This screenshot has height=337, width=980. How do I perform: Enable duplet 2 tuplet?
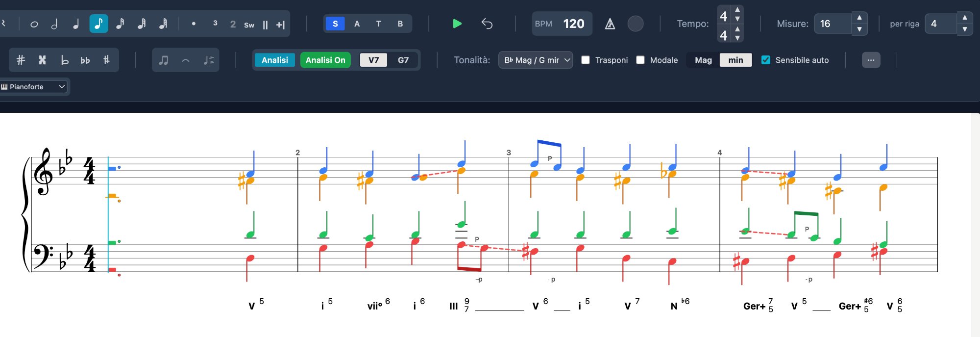233,24
